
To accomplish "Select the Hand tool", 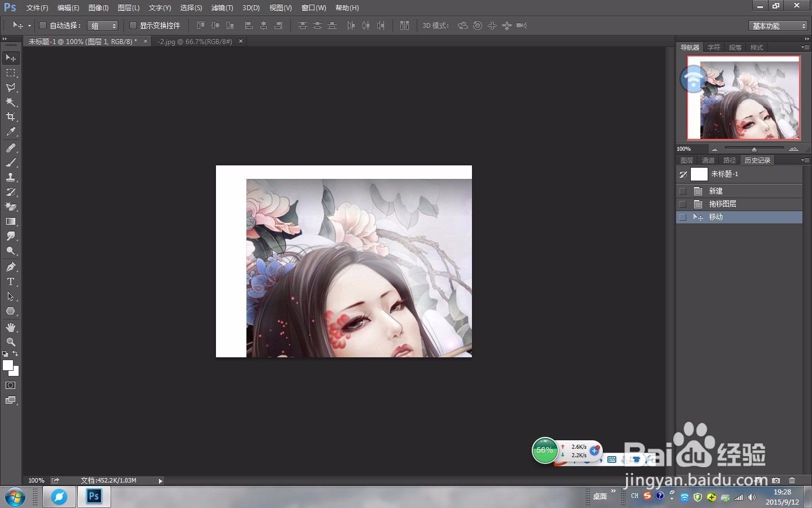I will 11,327.
